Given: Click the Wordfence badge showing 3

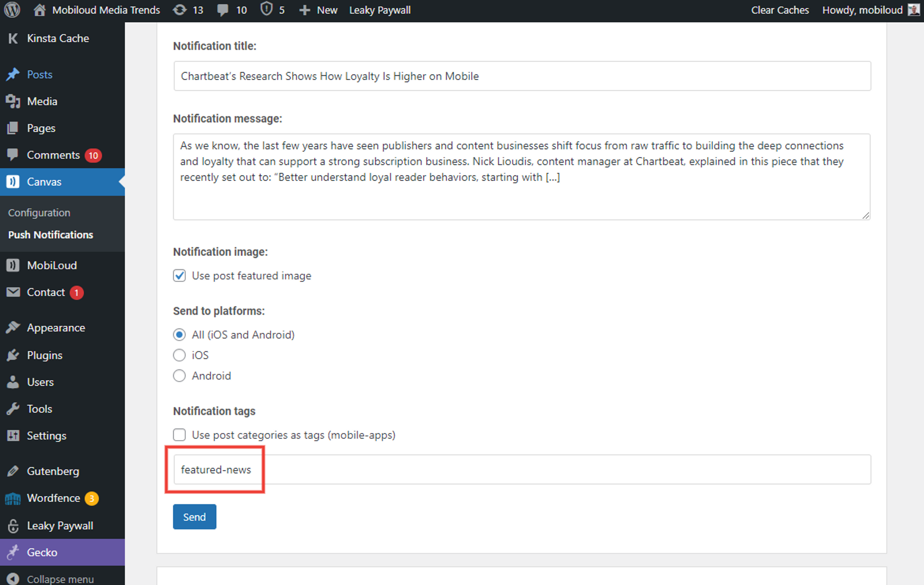Looking at the screenshot, I should (x=91, y=499).
